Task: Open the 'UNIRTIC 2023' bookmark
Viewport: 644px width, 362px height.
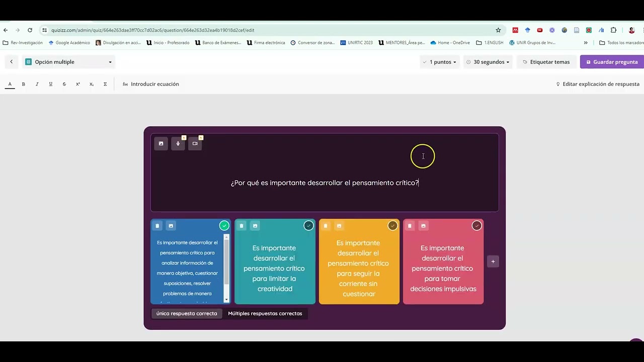Action: point(356,43)
